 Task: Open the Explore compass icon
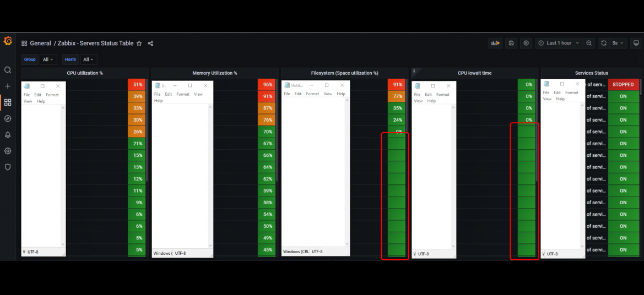click(8, 118)
